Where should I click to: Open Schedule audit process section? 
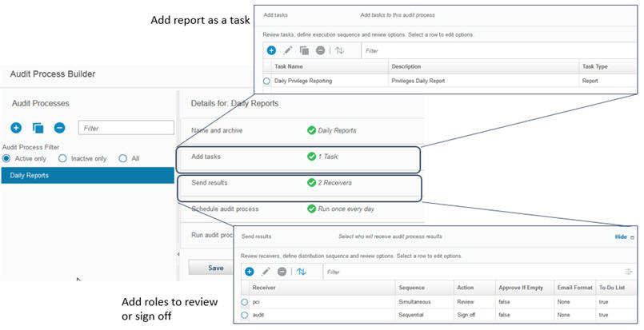click(225, 209)
